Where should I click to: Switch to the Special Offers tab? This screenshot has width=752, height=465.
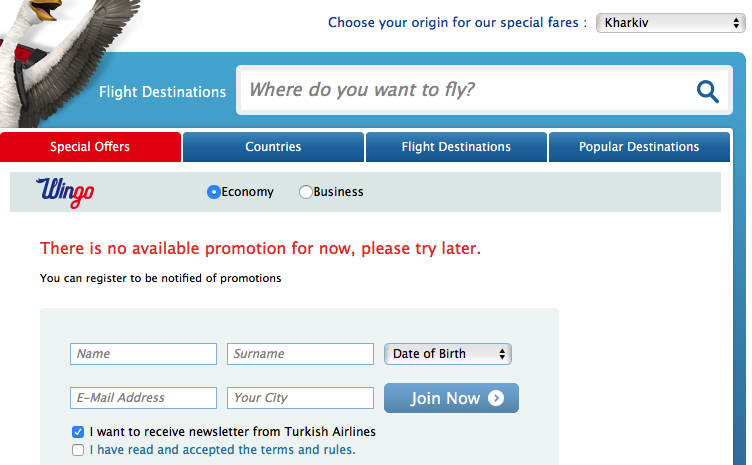pos(90,147)
